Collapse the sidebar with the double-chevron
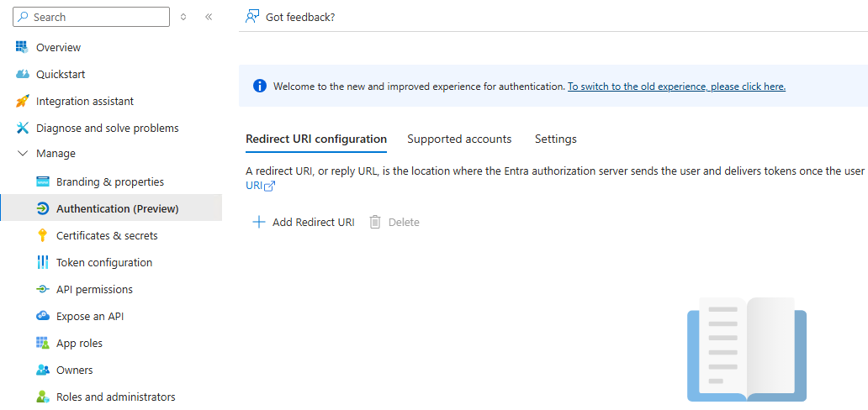Viewport: 868px width, 410px height. pyautogui.click(x=209, y=17)
